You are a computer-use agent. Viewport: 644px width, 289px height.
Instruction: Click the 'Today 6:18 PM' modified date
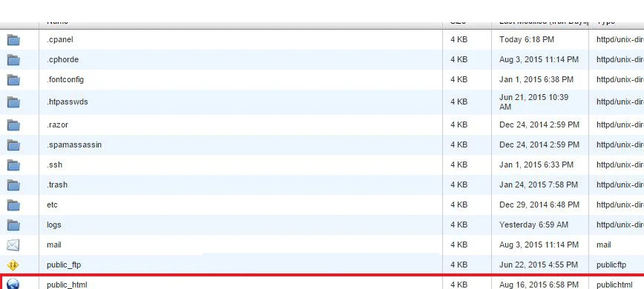coord(527,40)
